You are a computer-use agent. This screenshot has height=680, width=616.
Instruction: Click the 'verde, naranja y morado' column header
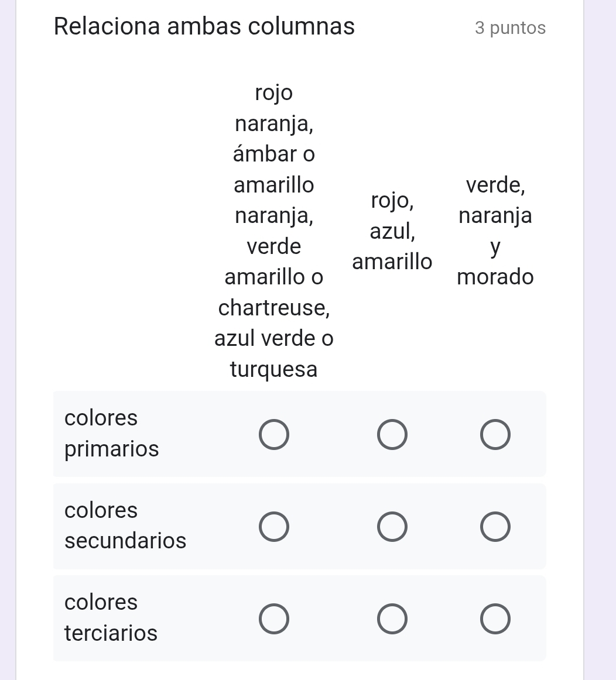495,231
